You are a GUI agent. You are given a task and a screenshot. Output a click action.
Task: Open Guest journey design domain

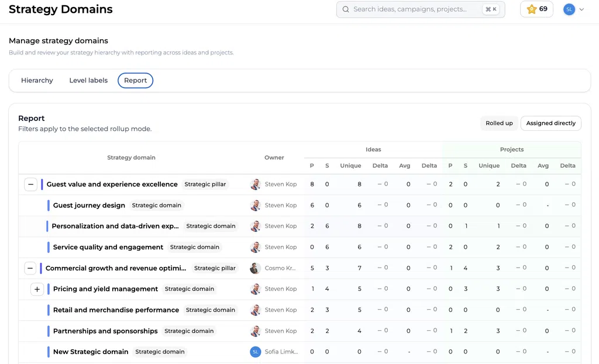pos(89,205)
